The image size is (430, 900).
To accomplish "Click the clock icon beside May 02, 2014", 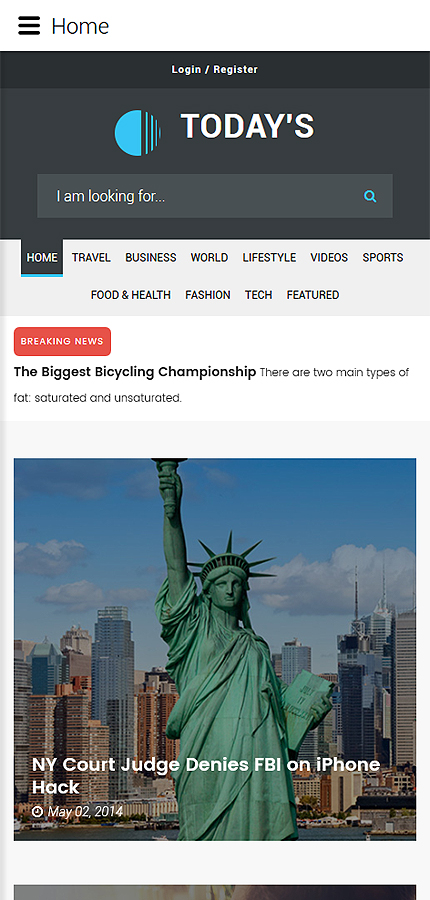I will [37, 812].
